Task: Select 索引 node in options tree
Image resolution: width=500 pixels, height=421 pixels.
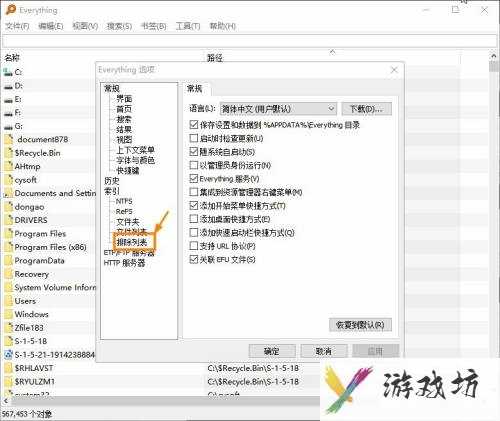Action: (112, 191)
